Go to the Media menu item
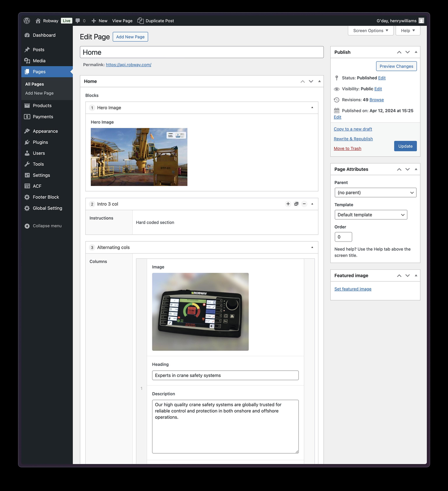The height and width of the screenshot is (491, 448). (39, 61)
